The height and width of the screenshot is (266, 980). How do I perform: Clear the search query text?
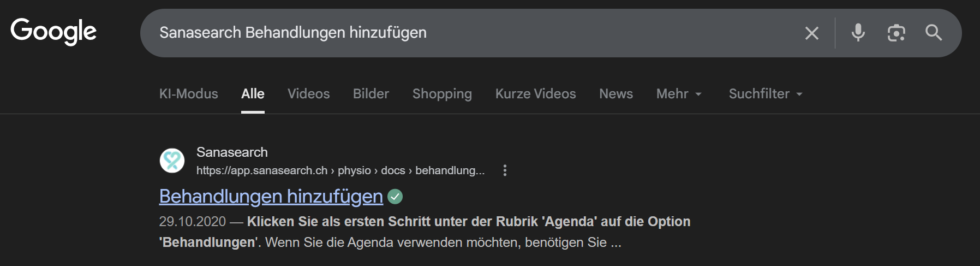811,33
